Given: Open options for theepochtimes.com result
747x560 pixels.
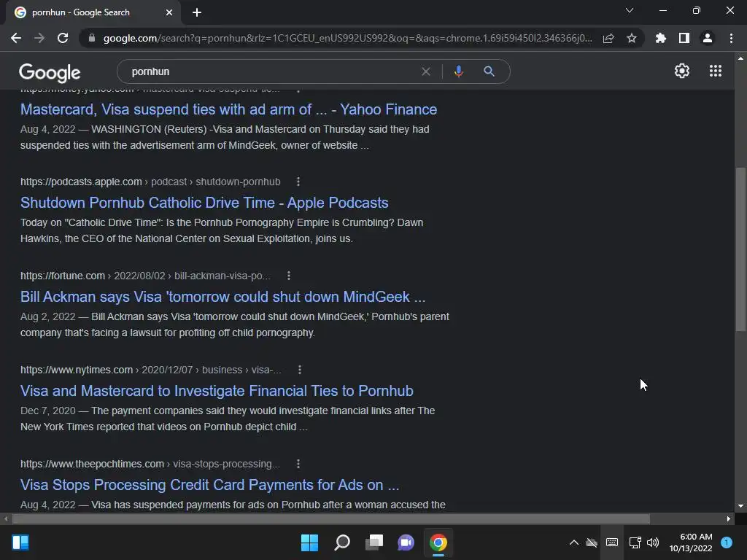Looking at the screenshot, I should point(298,464).
